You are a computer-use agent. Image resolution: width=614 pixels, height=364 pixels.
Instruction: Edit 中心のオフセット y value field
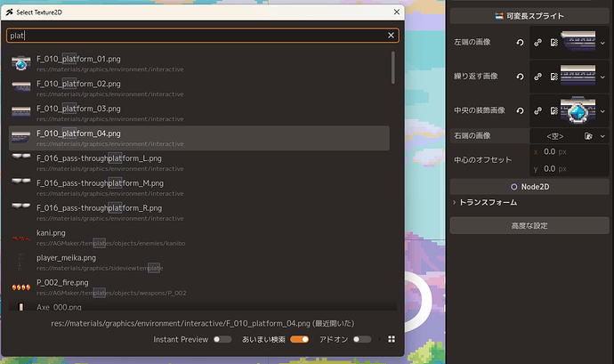click(570, 169)
